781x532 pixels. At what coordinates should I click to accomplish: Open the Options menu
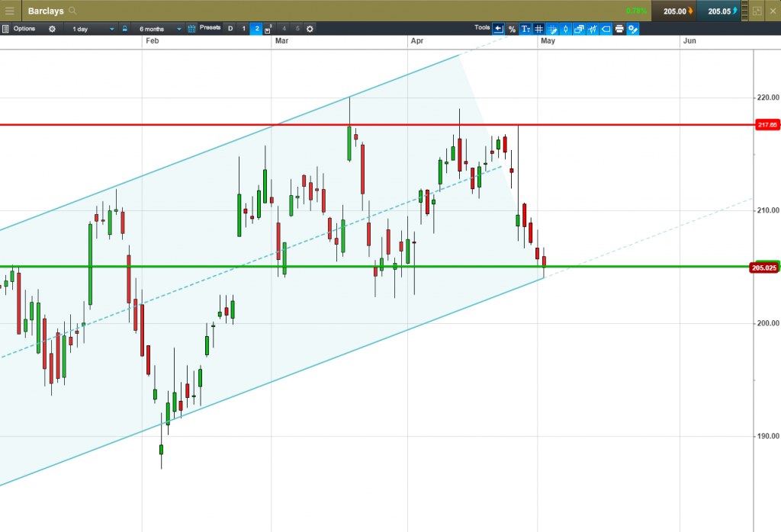point(24,29)
